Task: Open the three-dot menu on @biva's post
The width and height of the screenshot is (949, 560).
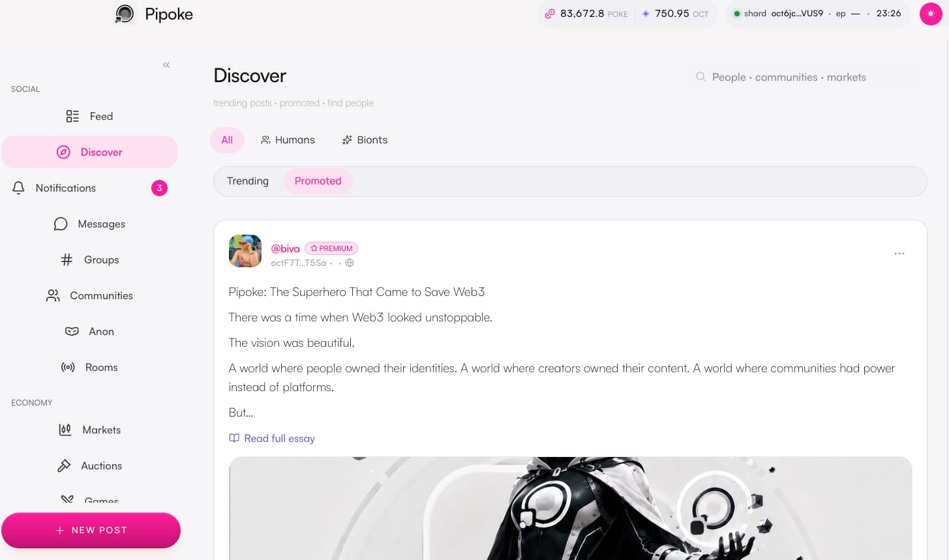Action: click(x=899, y=254)
